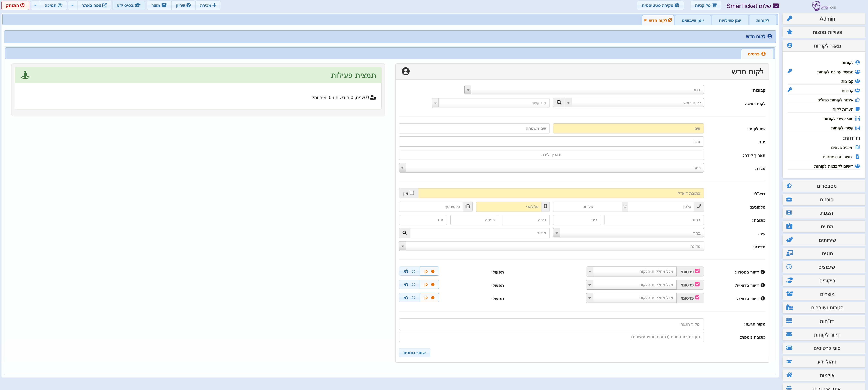Click the info icon next to דיוור בדוא"ל

coord(762,285)
